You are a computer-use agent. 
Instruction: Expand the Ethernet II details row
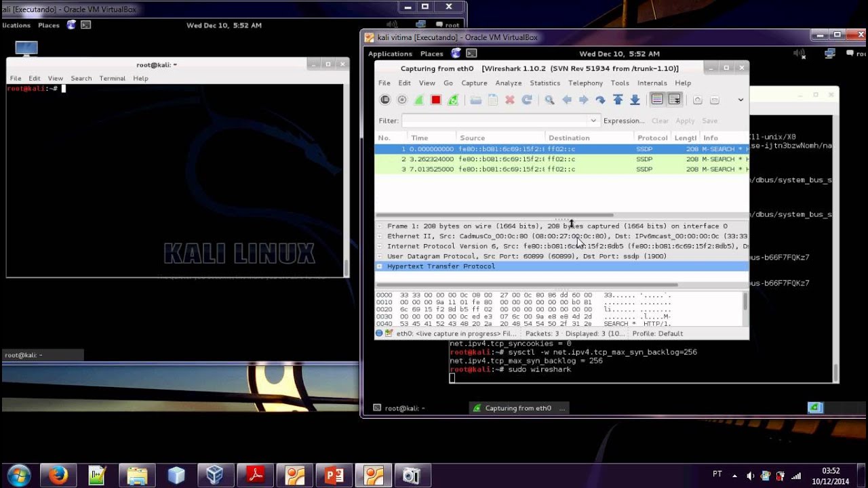pyautogui.click(x=380, y=237)
